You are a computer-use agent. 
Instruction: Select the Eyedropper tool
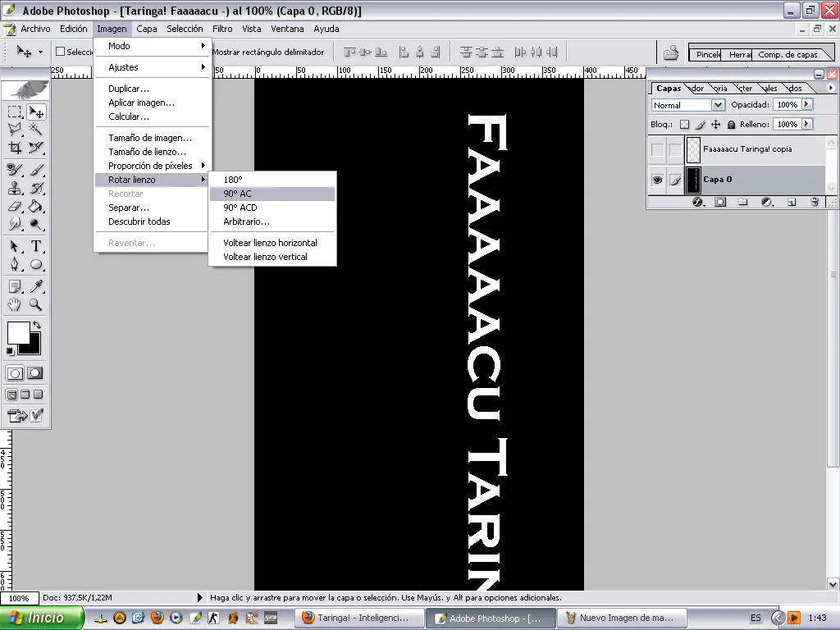[36, 286]
